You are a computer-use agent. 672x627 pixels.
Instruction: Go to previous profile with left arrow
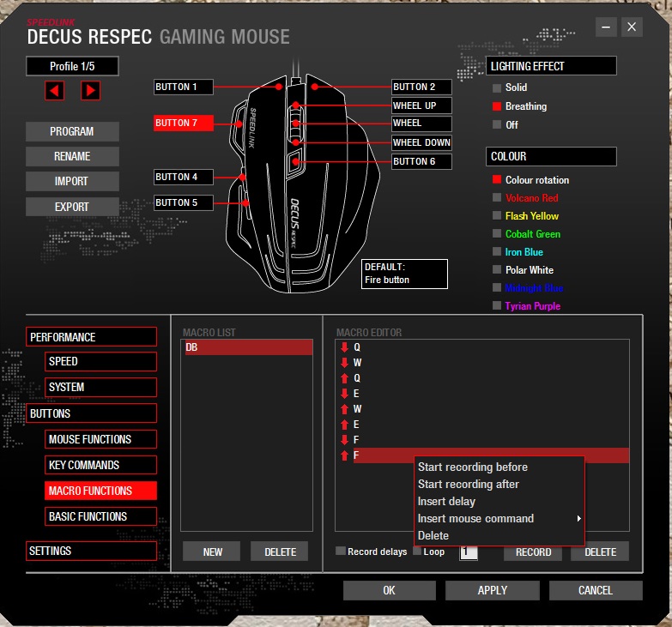point(54,91)
